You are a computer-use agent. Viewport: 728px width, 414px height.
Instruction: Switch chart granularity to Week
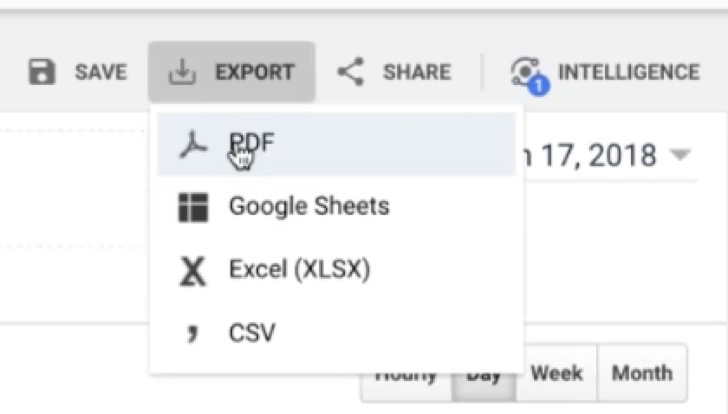pyautogui.click(x=556, y=374)
